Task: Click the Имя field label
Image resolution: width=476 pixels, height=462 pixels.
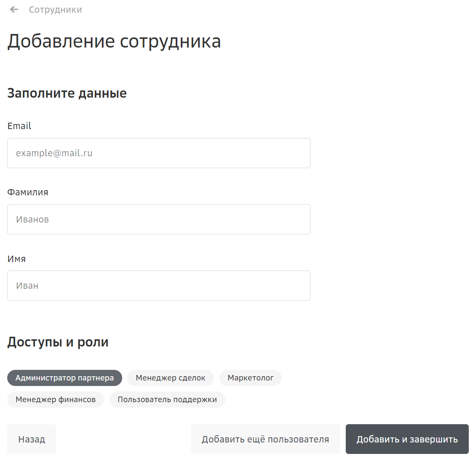Action: (x=17, y=259)
